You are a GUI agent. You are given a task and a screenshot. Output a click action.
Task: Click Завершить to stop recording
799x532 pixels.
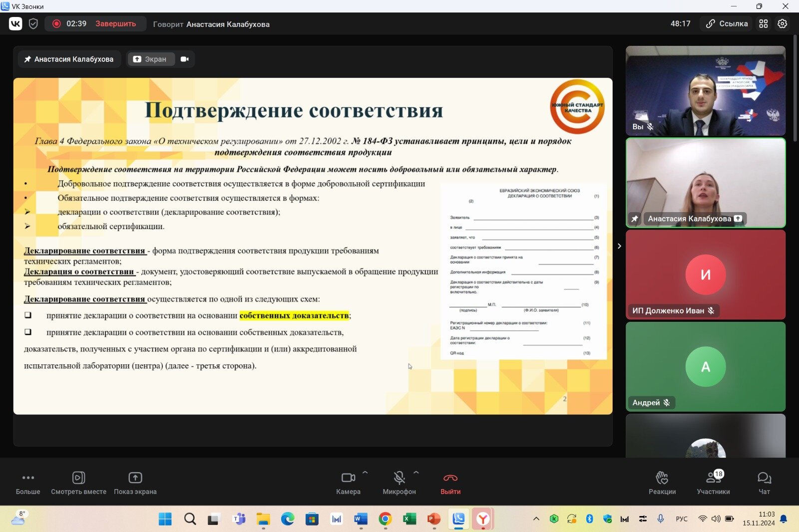point(115,24)
